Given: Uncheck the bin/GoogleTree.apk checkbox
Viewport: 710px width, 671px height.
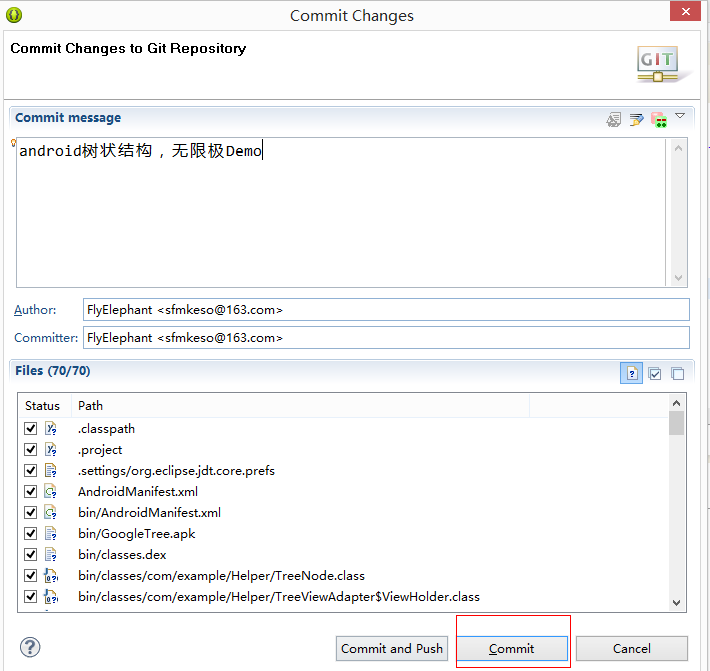Looking at the screenshot, I should pos(30,533).
